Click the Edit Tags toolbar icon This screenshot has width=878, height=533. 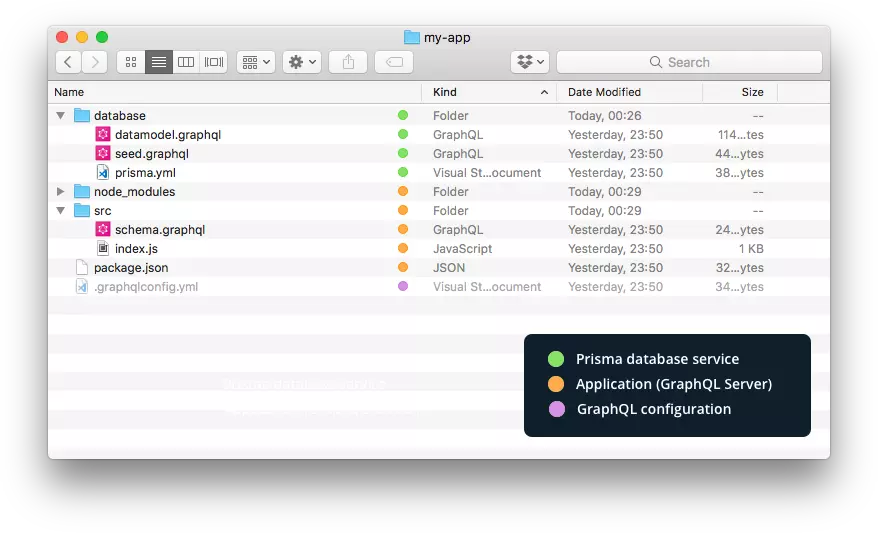(394, 62)
